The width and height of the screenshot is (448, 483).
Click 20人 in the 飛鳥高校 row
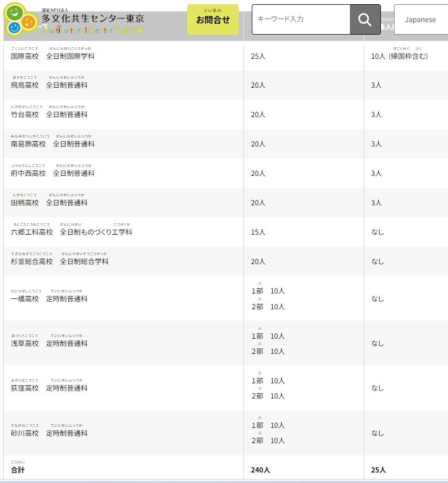258,85
